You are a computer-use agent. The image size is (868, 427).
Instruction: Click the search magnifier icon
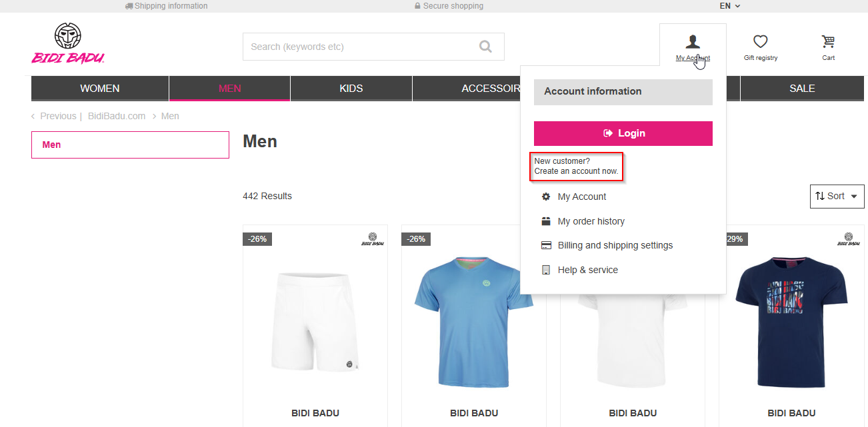pyautogui.click(x=485, y=47)
